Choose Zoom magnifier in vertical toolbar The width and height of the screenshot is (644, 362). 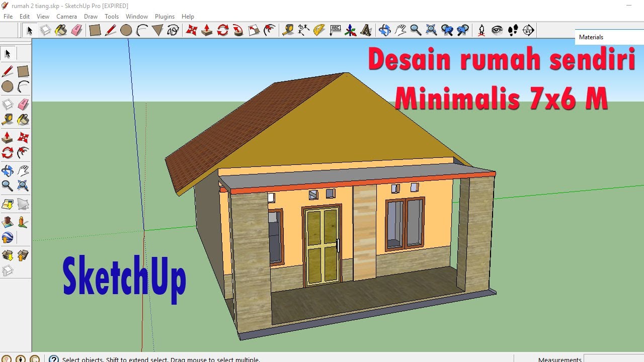click(x=8, y=186)
